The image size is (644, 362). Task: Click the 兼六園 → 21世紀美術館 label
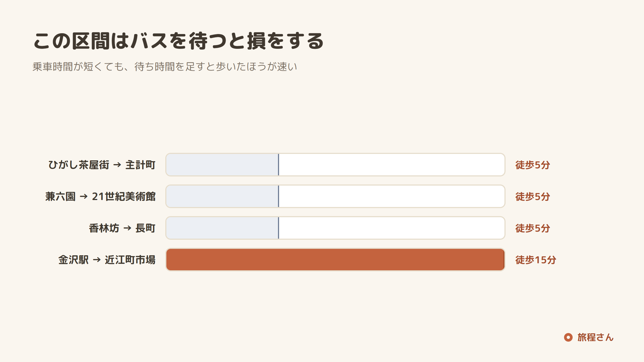pyautogui.click(x=100, y=197)
